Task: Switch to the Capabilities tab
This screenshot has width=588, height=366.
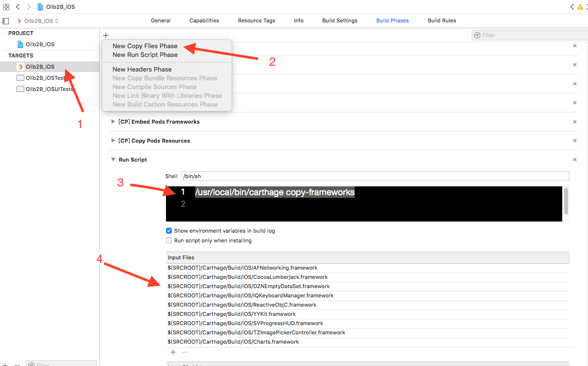Action: click(204, 20)
